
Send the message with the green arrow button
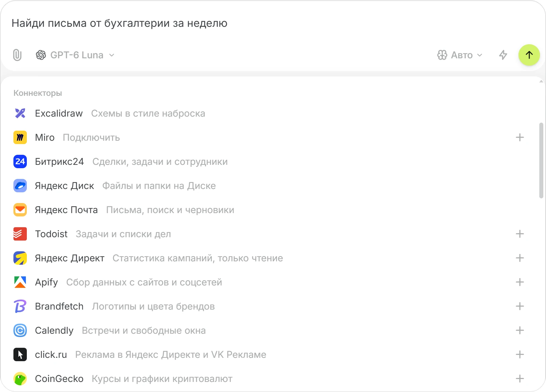529,55
